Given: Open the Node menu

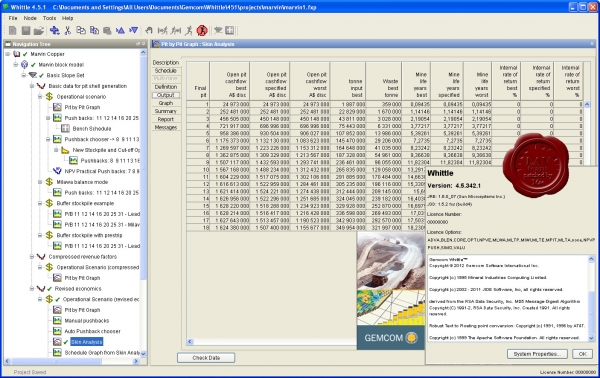Looking at the screenshot, I should coord(30,18).
